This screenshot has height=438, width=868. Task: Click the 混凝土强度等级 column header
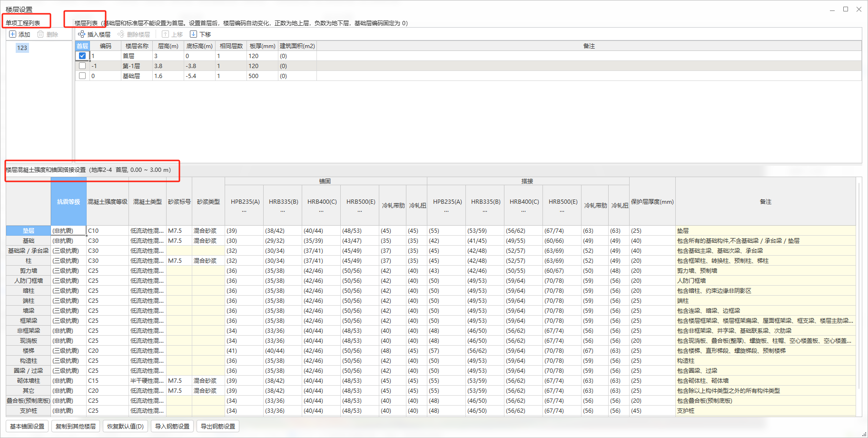(108, 201)
